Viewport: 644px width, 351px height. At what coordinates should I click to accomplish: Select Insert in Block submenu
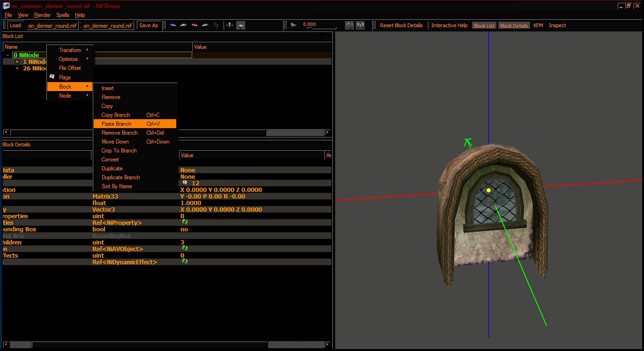pos(135,88)
